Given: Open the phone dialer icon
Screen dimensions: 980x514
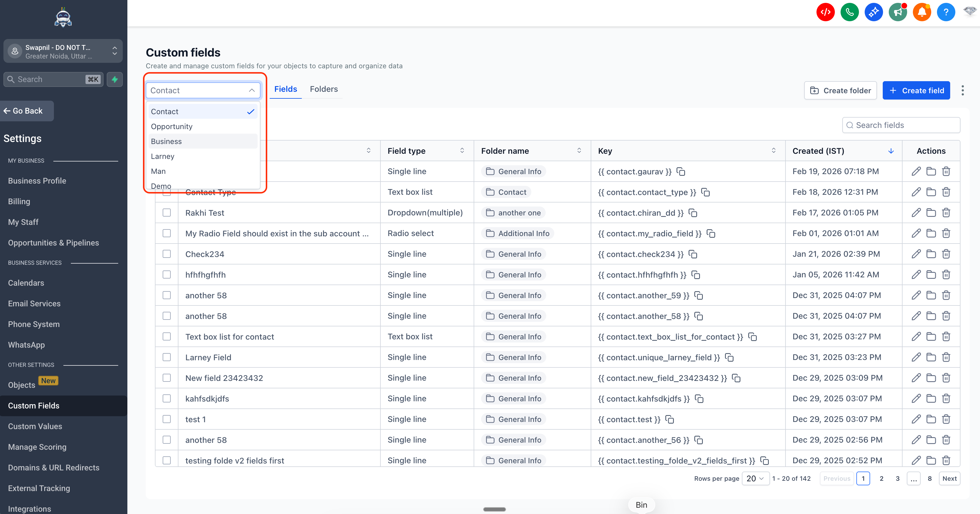Looking at the screenshot, I should click(x=849, y=12).
